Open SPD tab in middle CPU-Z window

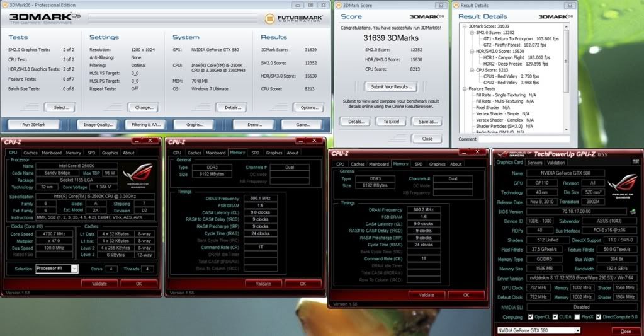click(x=256, y=153)
